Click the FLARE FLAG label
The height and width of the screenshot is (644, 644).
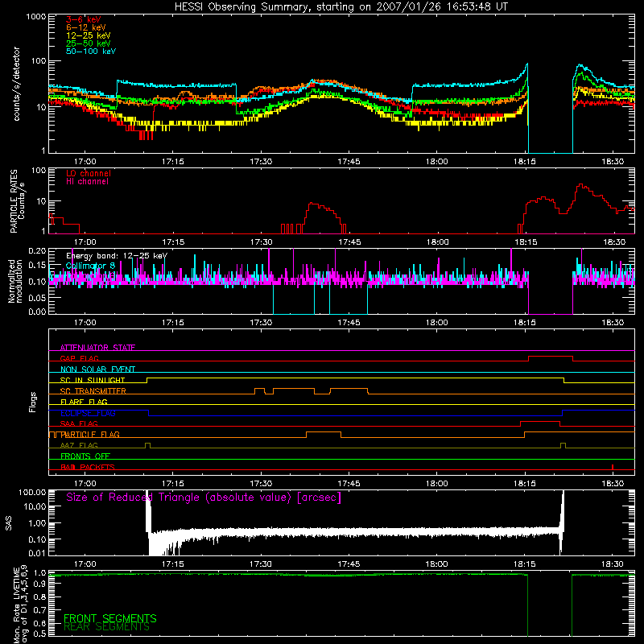coord(84,402)
